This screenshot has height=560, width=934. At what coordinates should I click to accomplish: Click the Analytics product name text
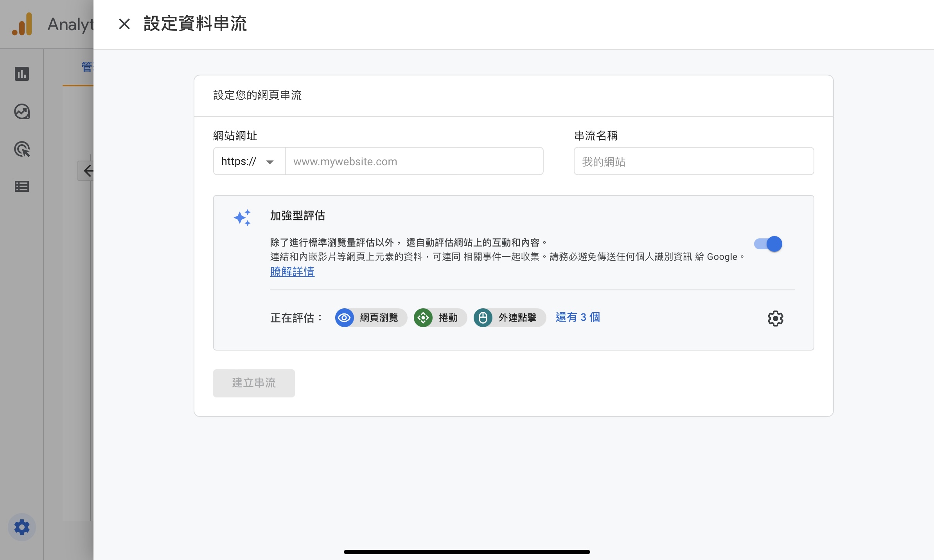pos(70,24)
